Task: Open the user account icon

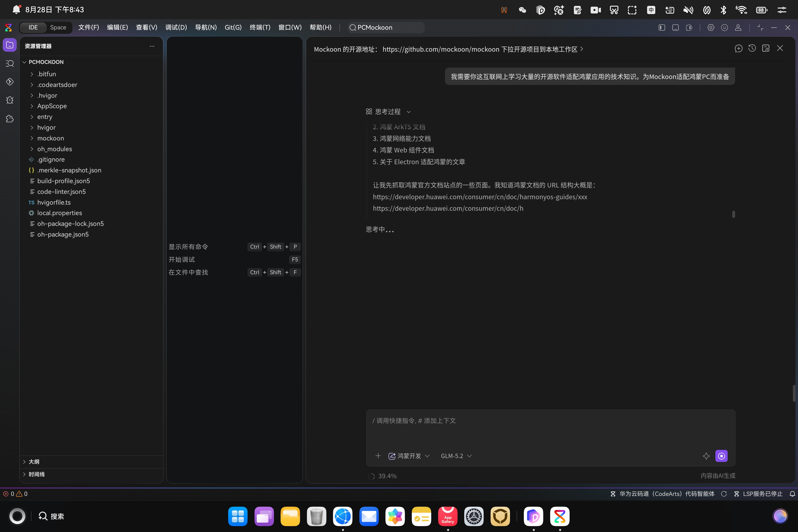Action: click(738, 27)
